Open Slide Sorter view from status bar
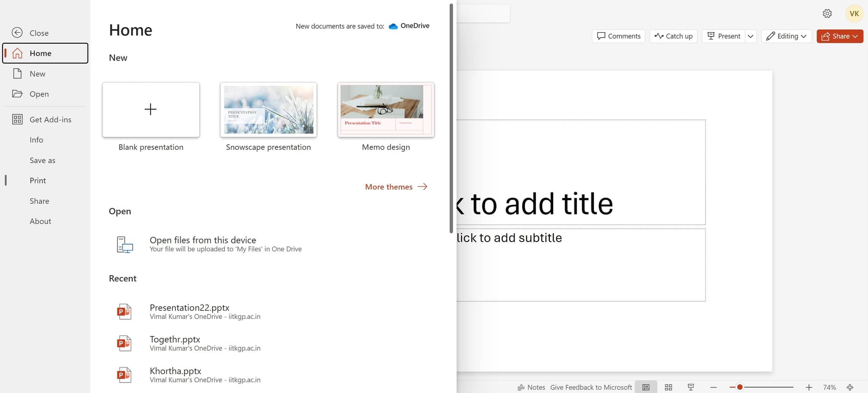This screenshot has height=393, width=868. point(669,387)
